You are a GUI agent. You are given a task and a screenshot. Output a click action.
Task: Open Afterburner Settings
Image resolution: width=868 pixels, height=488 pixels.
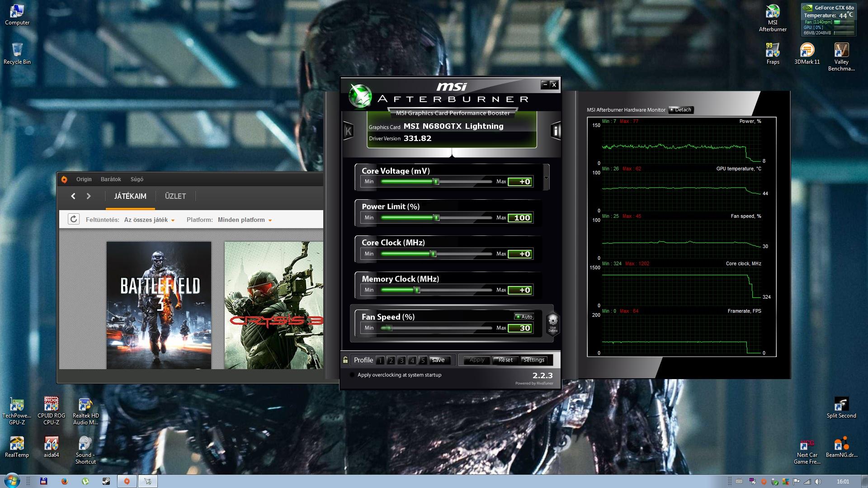pyautogui.click(x=533, y=360)
